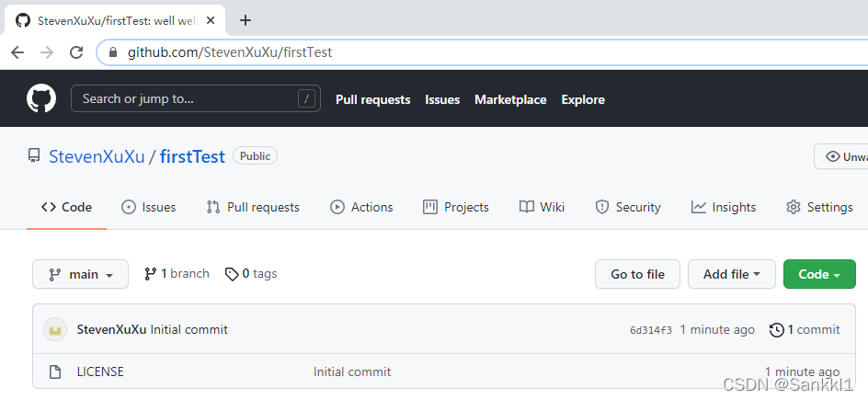
Task: Click the browser address bar URL
Action: 230,52
